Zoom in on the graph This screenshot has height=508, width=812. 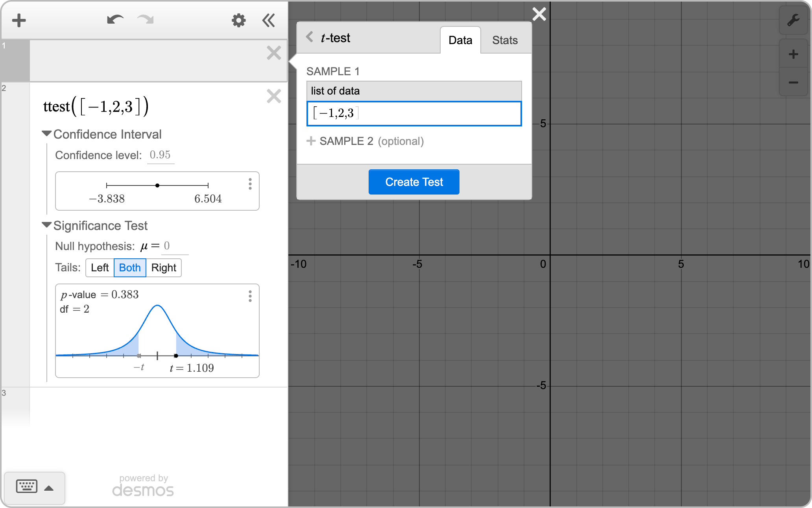coord(794,54)
